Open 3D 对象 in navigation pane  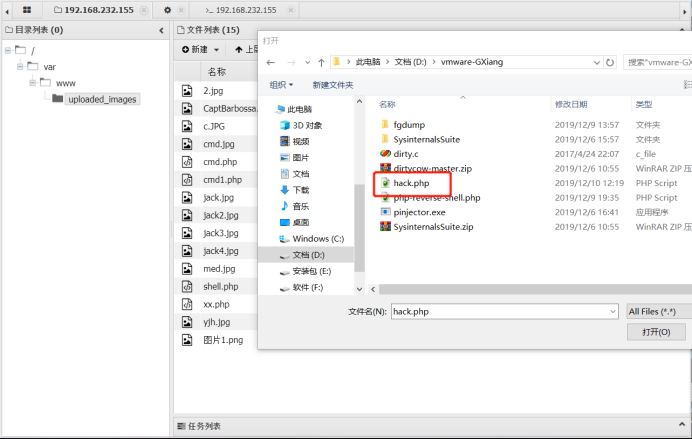pyautogui.click(x=307, y=125)
